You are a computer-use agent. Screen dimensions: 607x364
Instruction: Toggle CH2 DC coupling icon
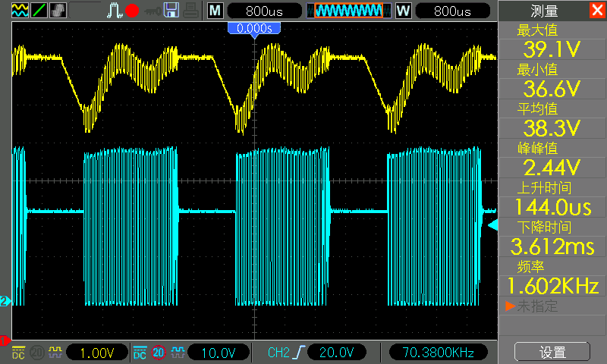coord(140,353)
